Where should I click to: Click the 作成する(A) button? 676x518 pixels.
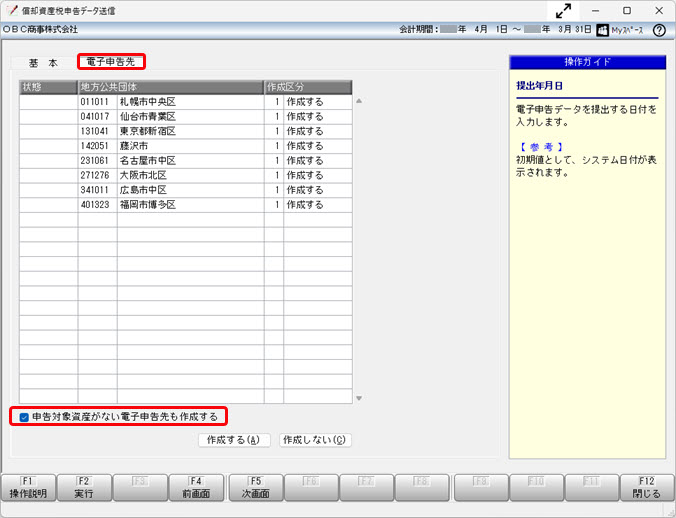[234, 440]
